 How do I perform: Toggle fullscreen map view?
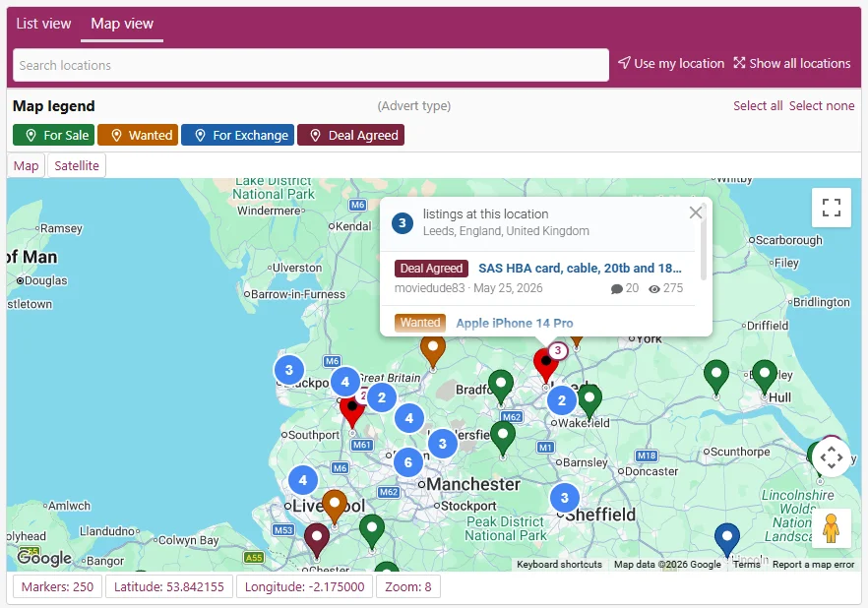click(831, 208)
